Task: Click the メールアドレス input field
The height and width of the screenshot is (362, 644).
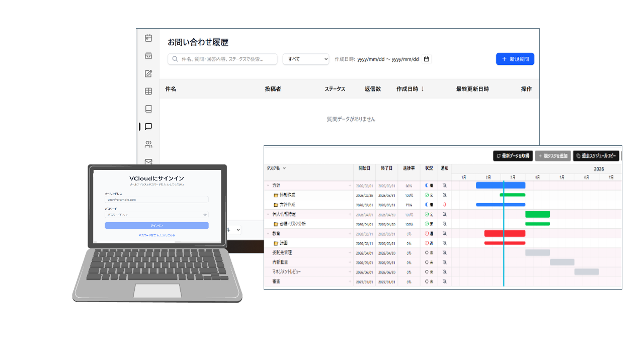Action: tap(156, 200)
